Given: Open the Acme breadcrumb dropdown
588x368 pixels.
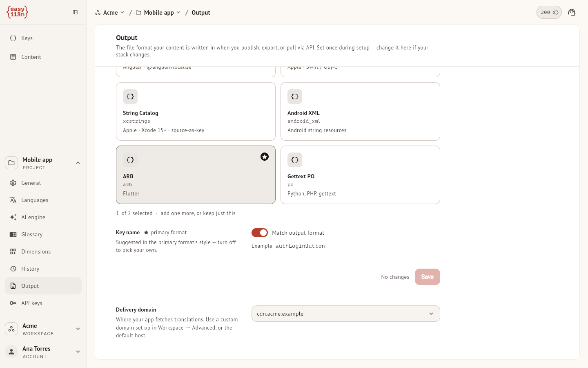Looking at the screenshot, I should [110, 13].
